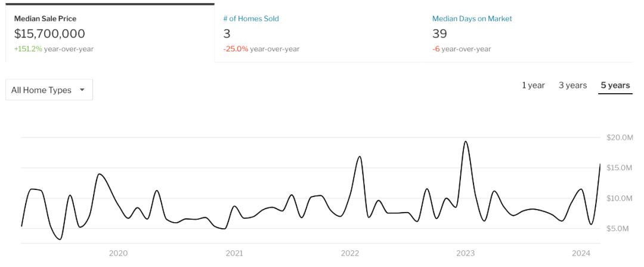Click the $20.0M y-axis label
This screenshot has height=267, width=644.
click(x=620, y=137)
